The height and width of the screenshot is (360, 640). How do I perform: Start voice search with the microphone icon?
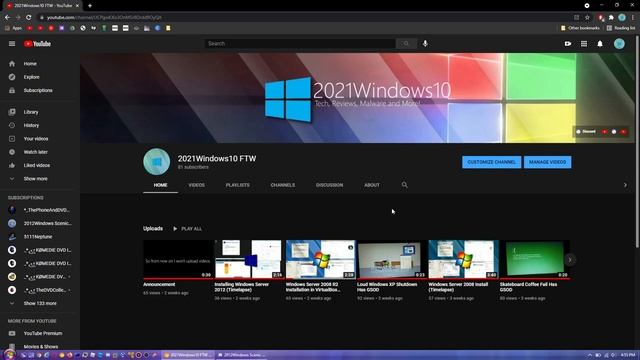(425, 44)
